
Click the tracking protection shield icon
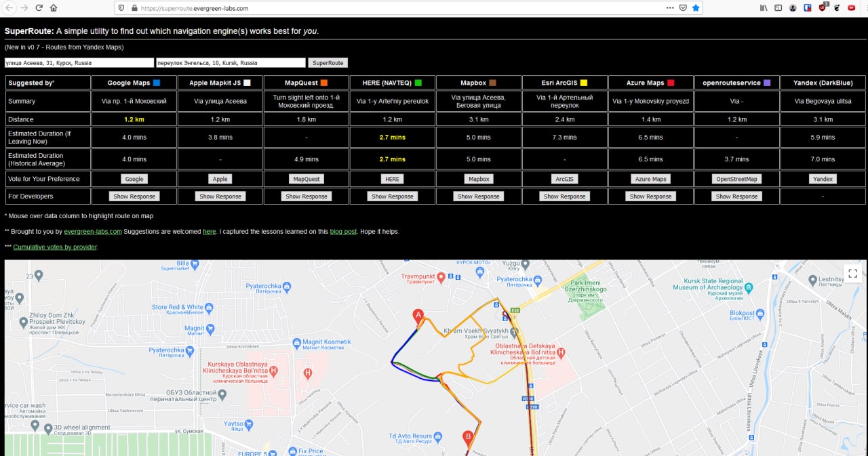coord(121,8)
